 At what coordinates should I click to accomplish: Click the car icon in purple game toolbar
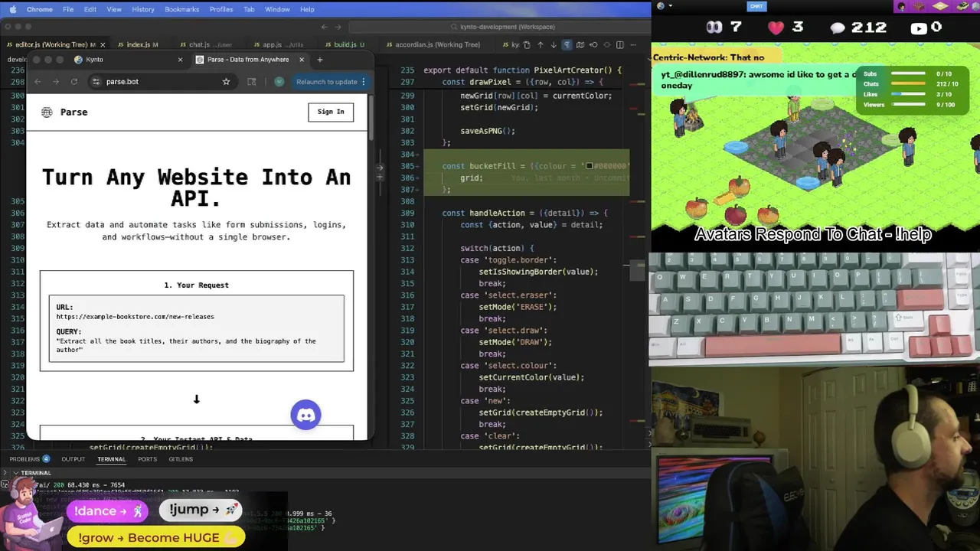click(962, 6)
